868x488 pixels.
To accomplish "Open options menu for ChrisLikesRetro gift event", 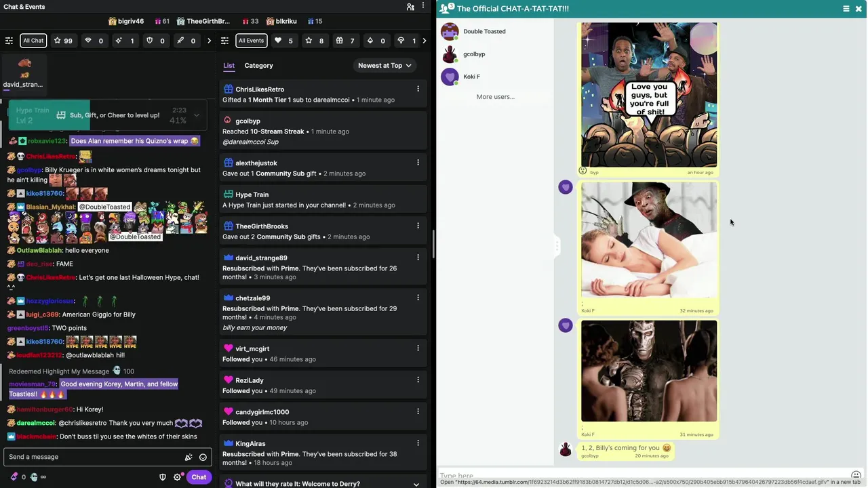I will [418, 89].
